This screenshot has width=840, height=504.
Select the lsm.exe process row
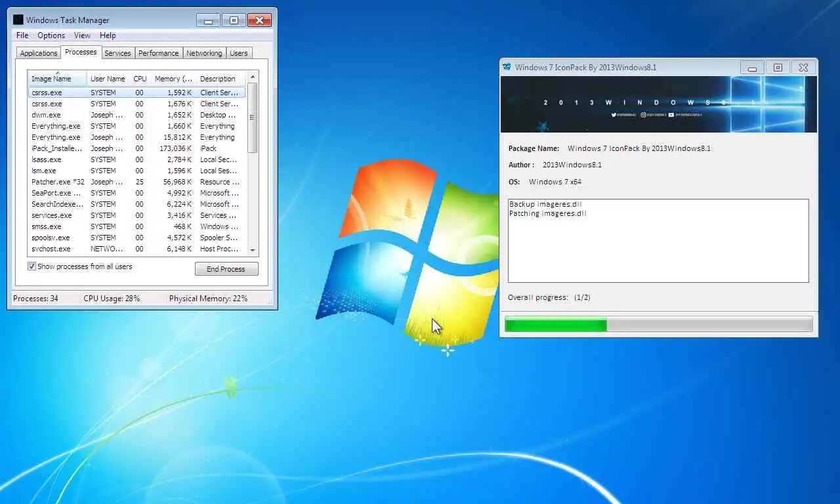pyautogui.click(x=136, y=171)
